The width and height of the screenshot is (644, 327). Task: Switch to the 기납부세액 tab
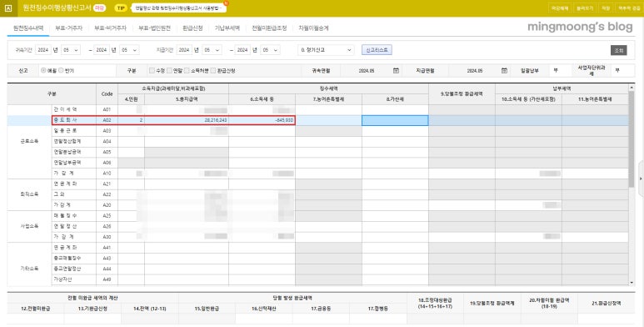point(227,28)
